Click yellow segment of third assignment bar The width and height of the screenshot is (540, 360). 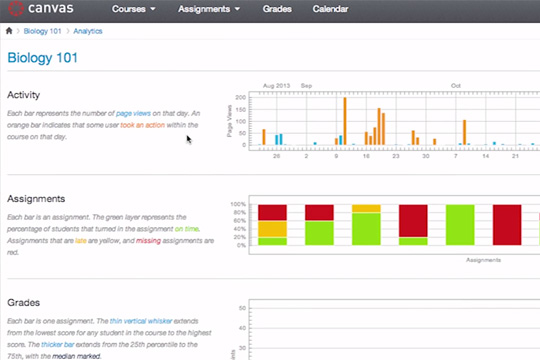[366, 208]
